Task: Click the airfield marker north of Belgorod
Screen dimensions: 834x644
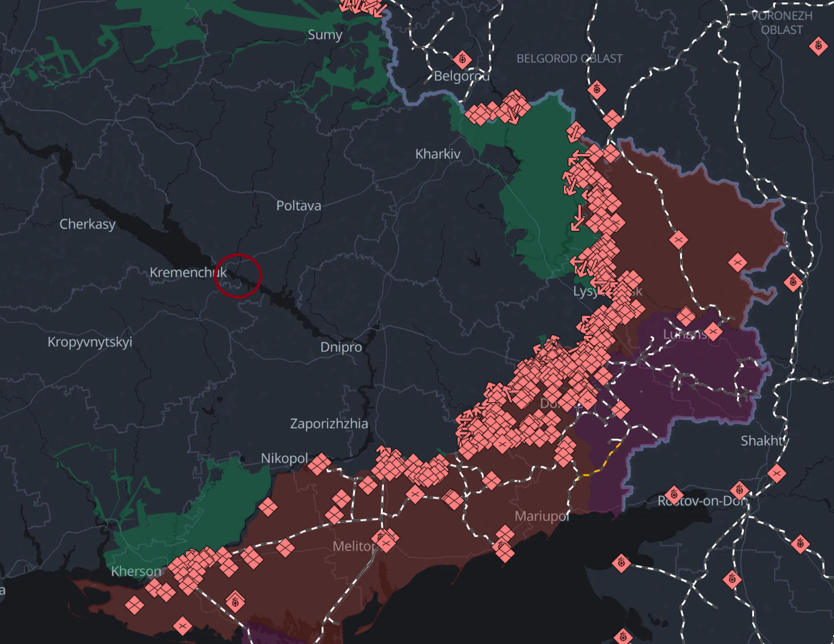Action: [462, 59]
